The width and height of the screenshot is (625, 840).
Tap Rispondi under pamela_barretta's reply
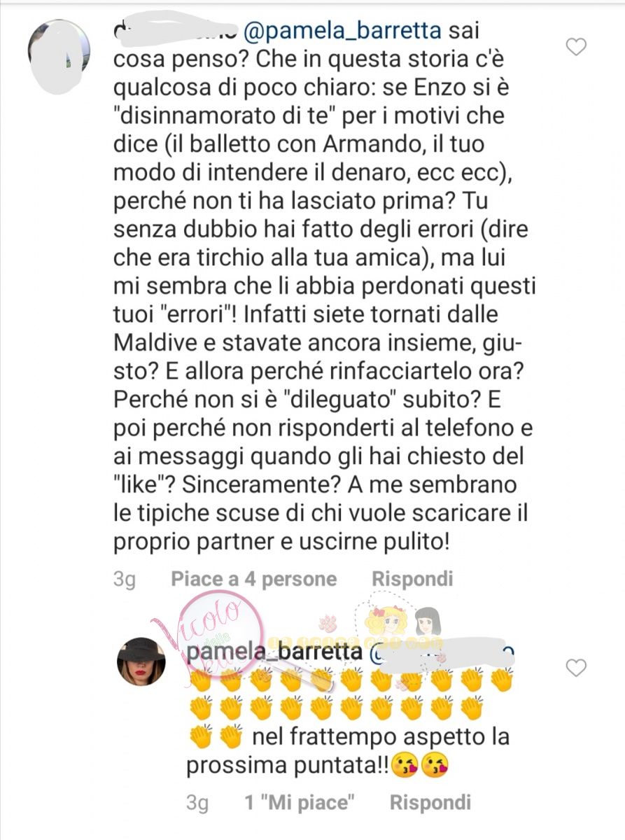(430, 802)
